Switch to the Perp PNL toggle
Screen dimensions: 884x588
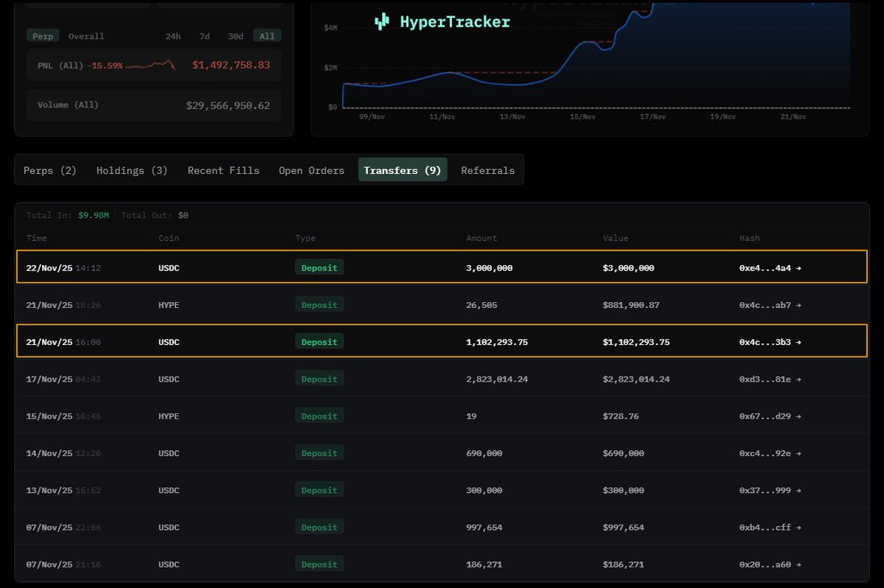[43, 36]
